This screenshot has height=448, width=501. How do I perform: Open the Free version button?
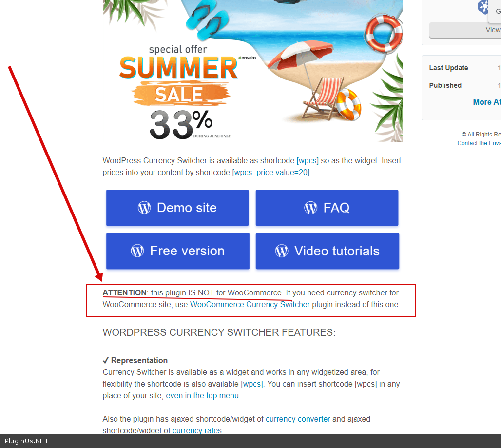(x=178, y=251)
